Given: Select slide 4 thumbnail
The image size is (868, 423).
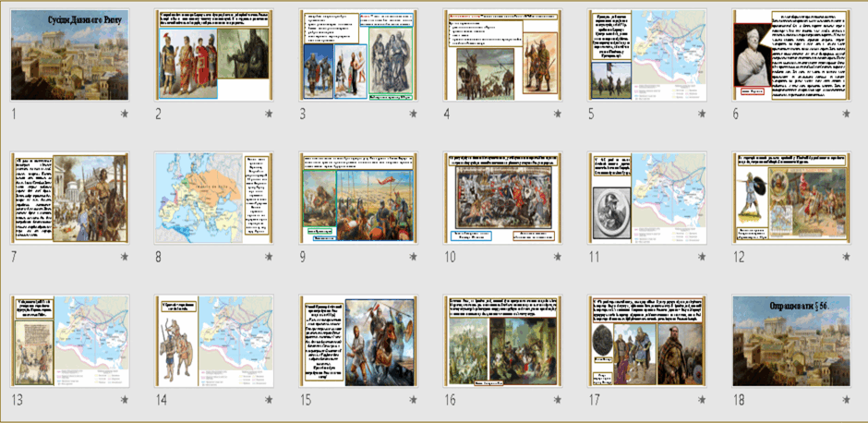Looking at the screenshot, I should point(502,54).
